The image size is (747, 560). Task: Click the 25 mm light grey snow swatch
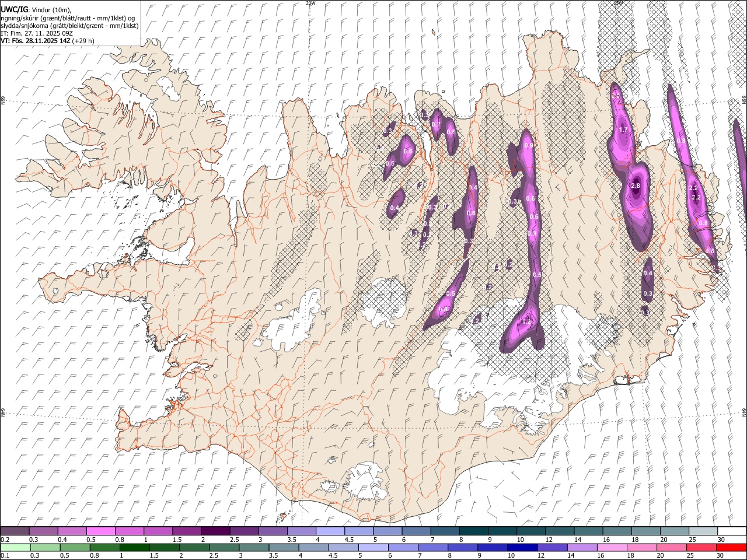pyautogui.click(x=702, y=531)
